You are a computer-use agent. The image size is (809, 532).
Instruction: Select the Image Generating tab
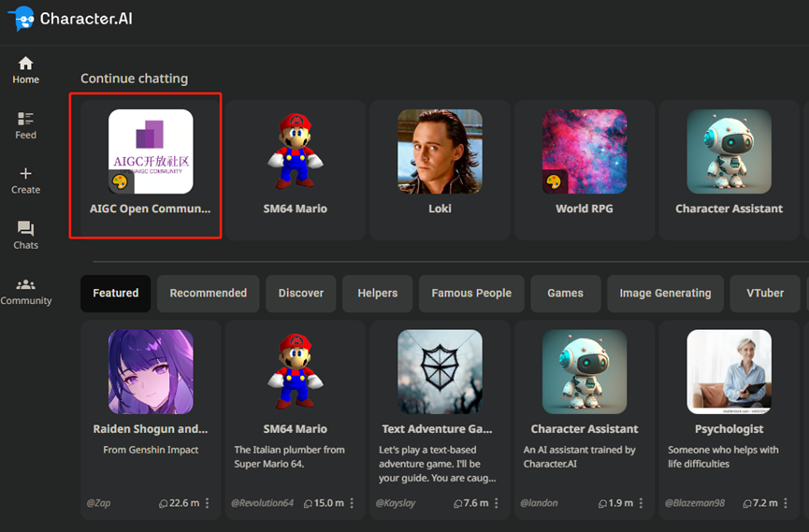(x=665, y=293)
